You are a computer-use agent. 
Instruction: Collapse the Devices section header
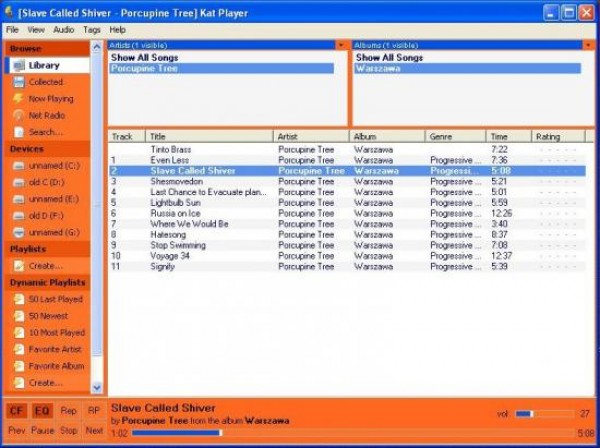click(x=47, y=149)
